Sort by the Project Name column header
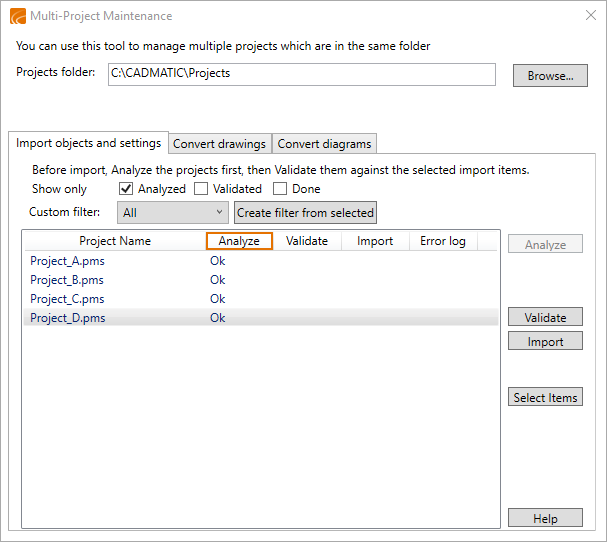 pos(115,241)
